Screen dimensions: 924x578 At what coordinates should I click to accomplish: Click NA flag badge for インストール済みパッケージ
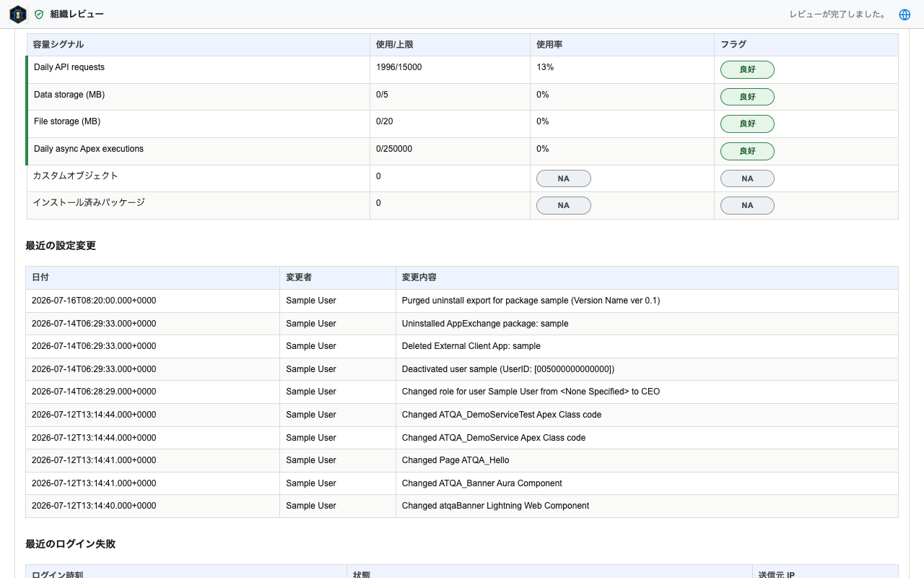747,206
